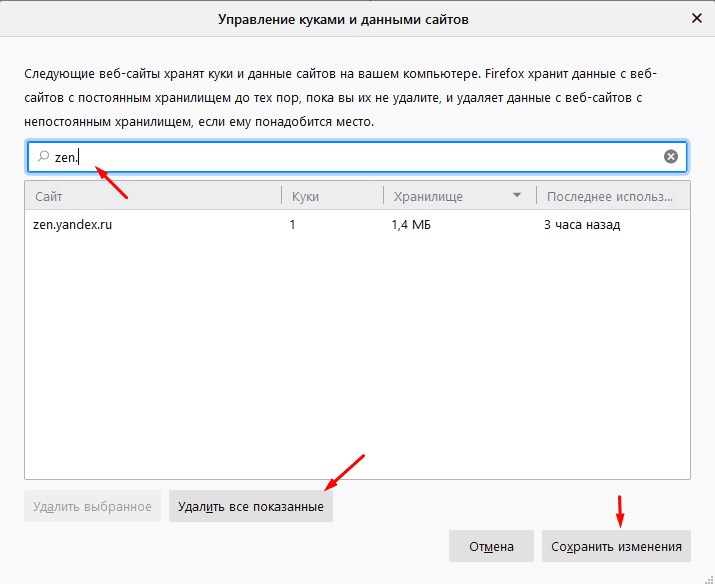The height and width of the screenshot is (584, 715).
Task: Sort by the Куки column header
Action: (332, 196)
